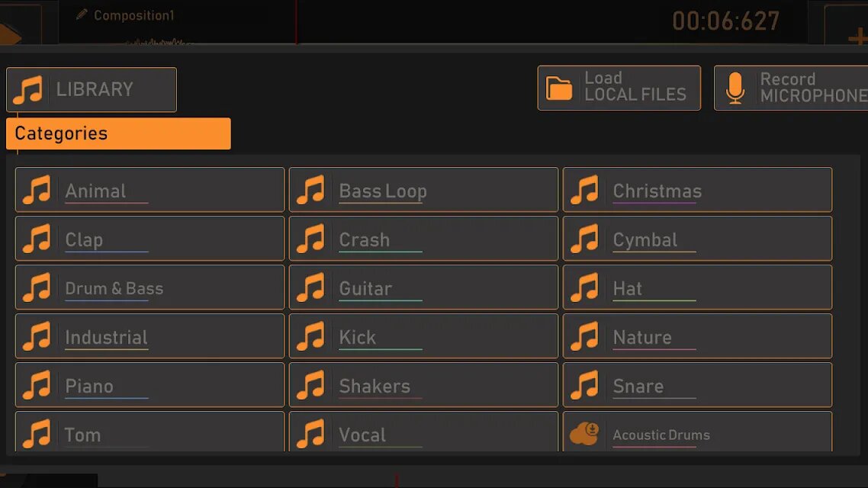Image resolution: width=868 pixels, height=488 pixels.
Task: Click the LIBRARY label text
Action: click(x=95, y=89)
